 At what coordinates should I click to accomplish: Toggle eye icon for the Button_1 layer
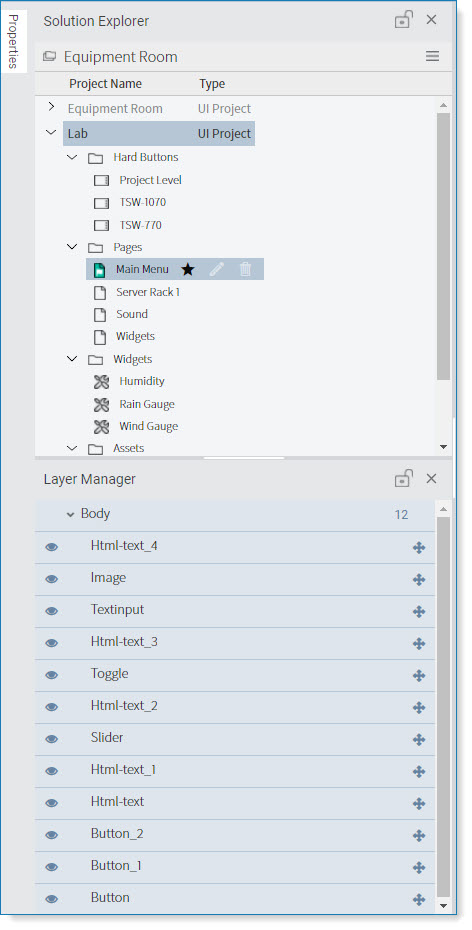[x=52, y=867]
